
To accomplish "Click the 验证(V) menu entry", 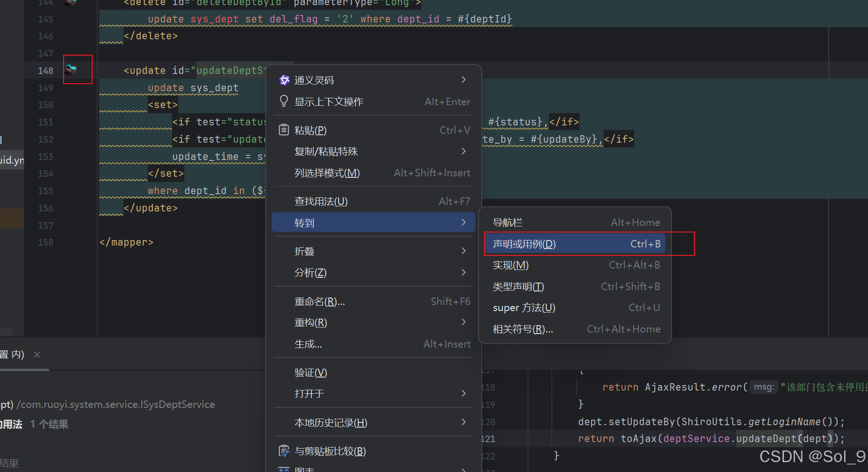I will [311, 372].
